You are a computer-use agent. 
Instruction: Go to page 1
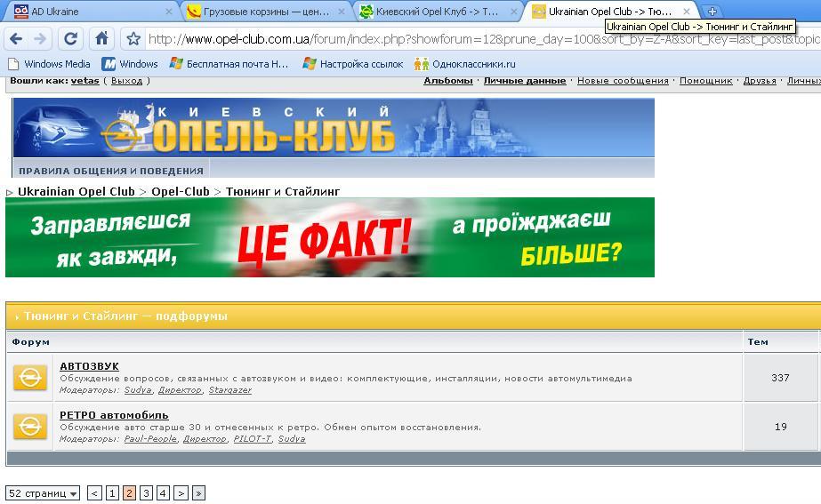(x=112, y=493)
